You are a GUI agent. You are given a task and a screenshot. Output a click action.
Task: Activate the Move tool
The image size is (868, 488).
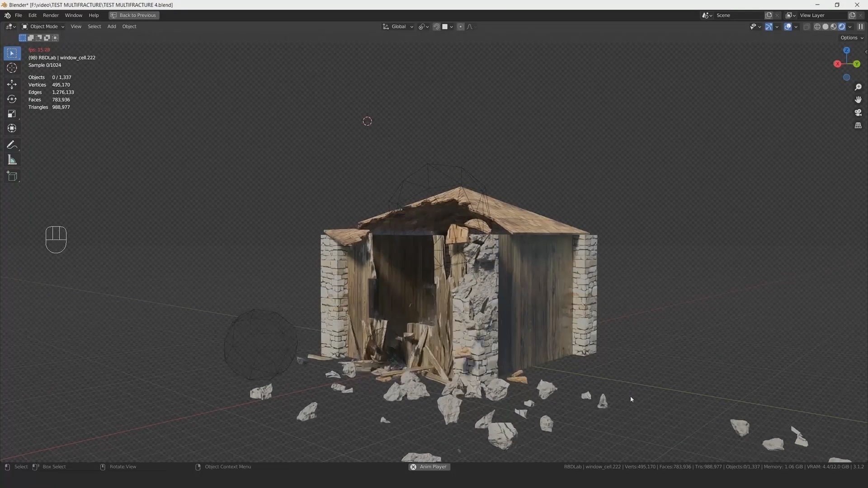(12, 84)
